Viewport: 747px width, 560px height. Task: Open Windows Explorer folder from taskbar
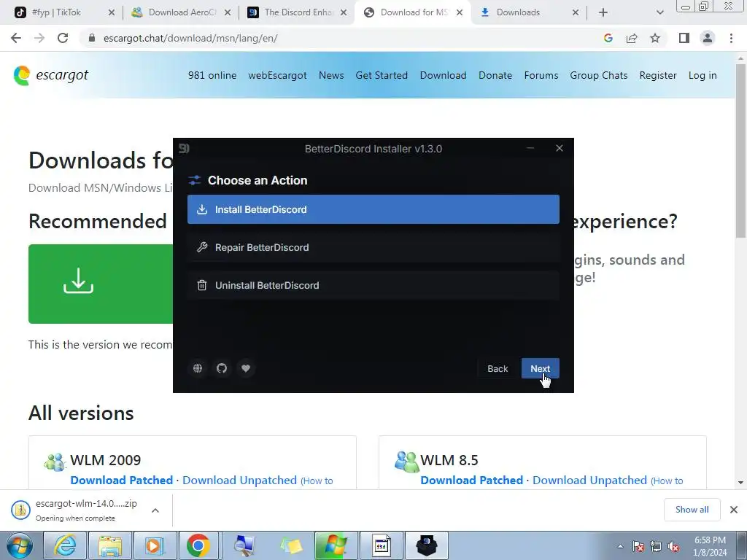(110, 545)
